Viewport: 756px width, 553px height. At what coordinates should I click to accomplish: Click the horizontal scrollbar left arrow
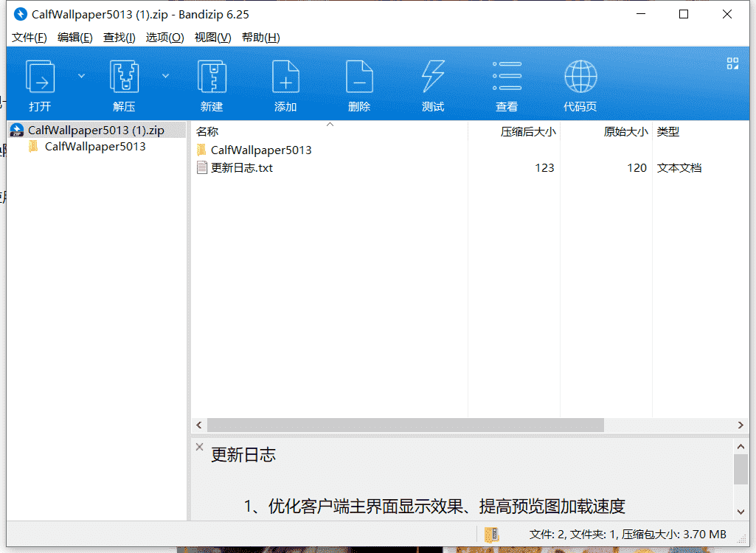[x=199, y=425]
